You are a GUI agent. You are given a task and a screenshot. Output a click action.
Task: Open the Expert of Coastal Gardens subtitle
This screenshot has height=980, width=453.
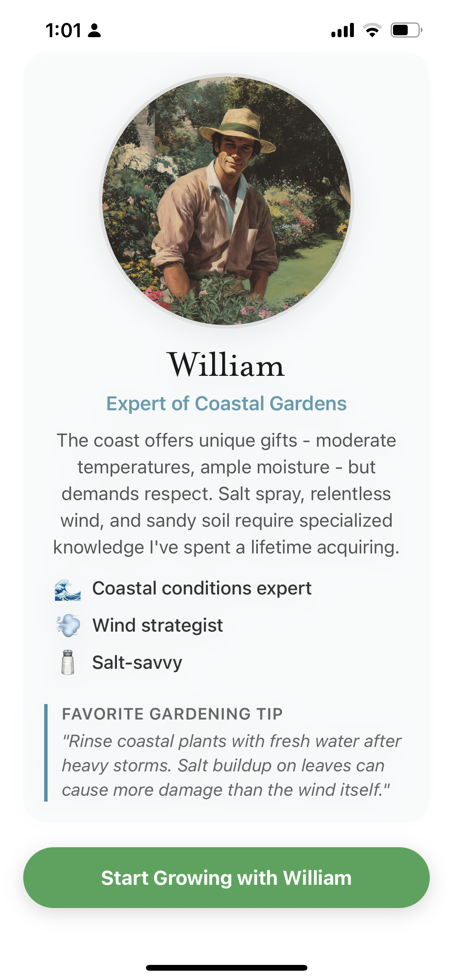click(x=226, y=404)
